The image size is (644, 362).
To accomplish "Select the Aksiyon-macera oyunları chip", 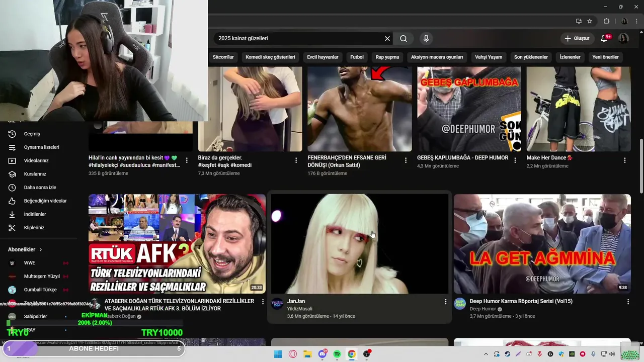I will (437, 57).
